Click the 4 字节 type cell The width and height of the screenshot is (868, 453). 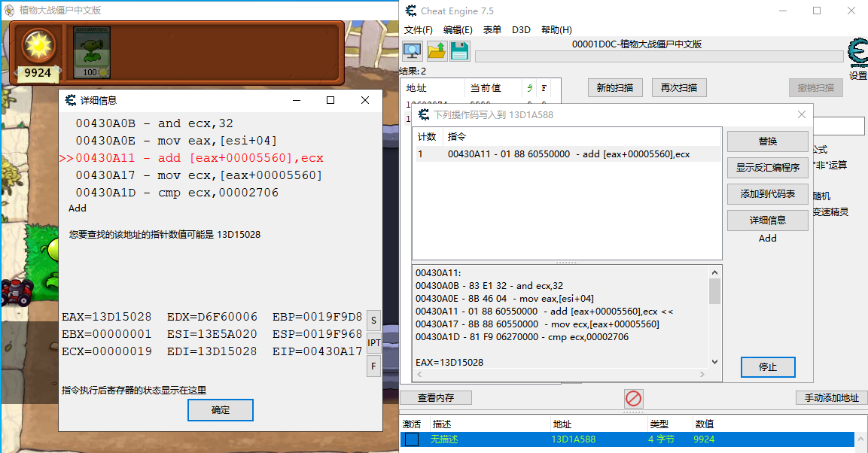tap(661, 439)
